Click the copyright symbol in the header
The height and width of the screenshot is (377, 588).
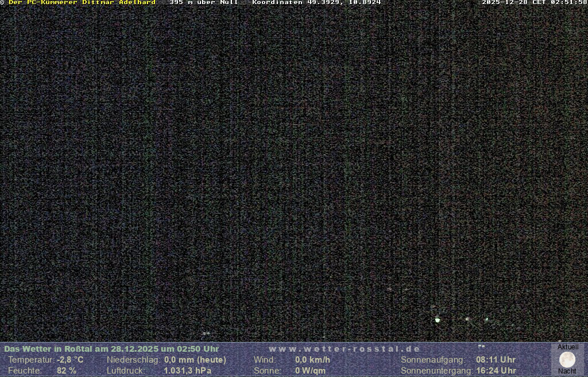(2, 3)
